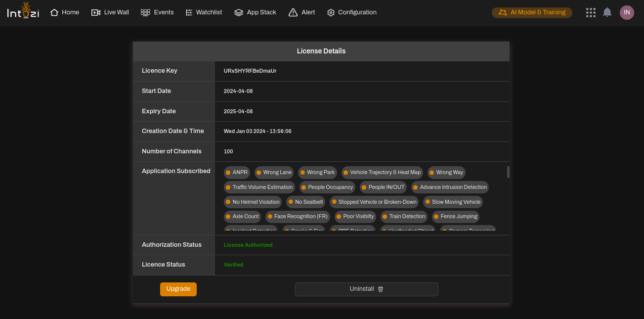Click the Home house icon

54,12
